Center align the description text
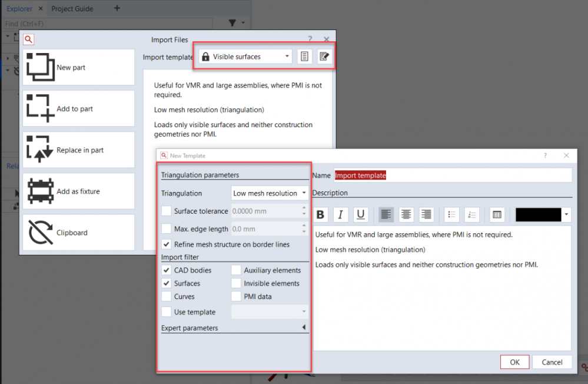 pyautogui.click(x=406, y=214)
